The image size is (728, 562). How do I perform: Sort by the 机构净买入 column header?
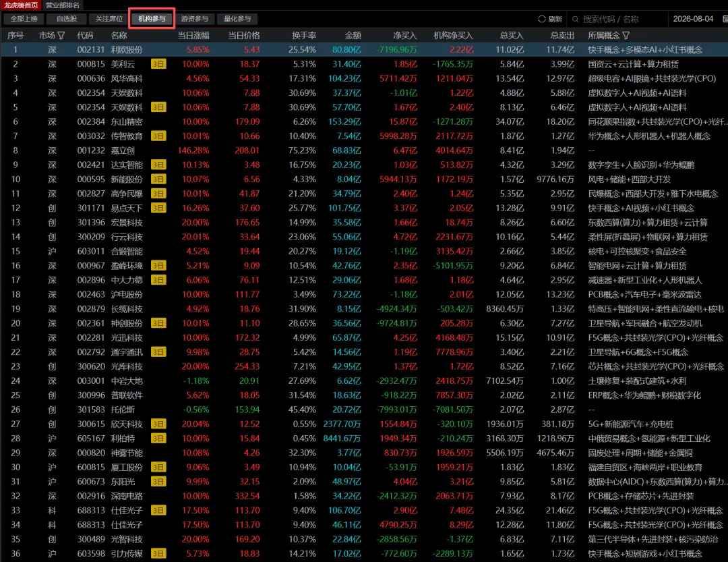pos(453,35)
